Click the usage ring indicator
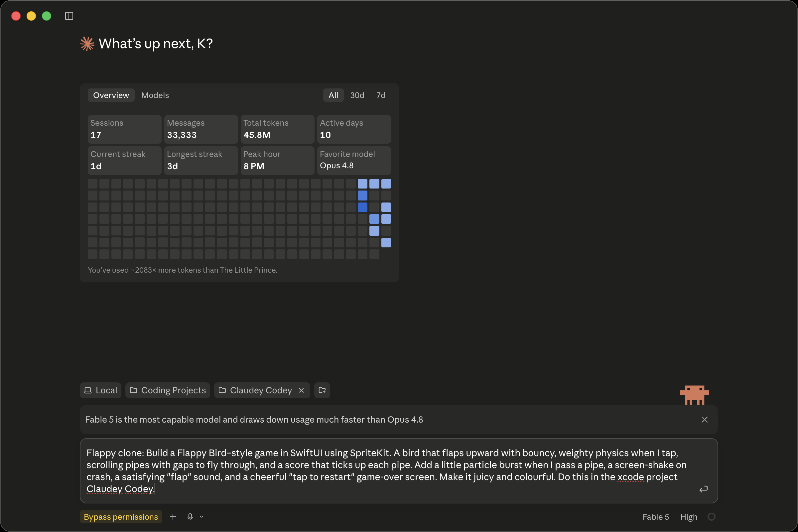 pyautogui.click(x=712, y=517)
